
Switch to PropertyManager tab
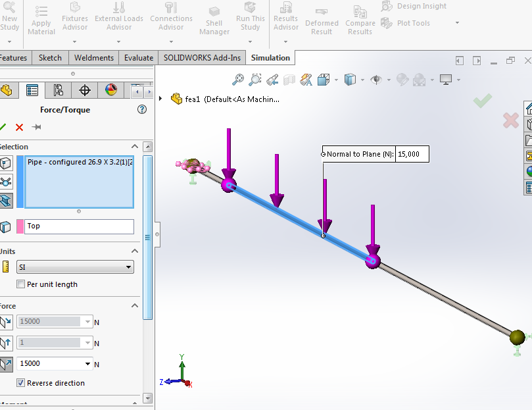click(32, 90)
